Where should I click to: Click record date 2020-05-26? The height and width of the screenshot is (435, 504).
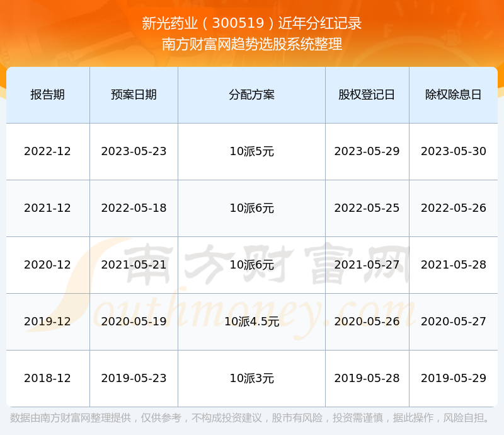[x=367, y=321]
